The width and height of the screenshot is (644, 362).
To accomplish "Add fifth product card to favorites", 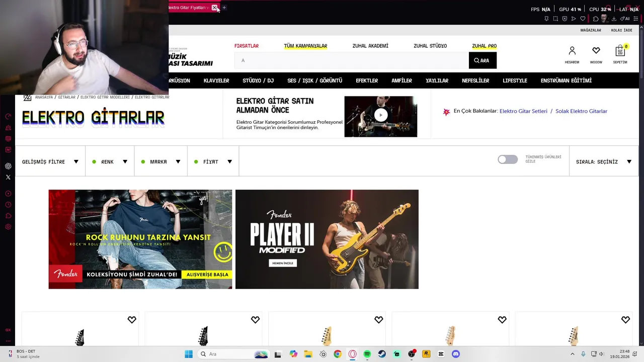I will 625,320.
